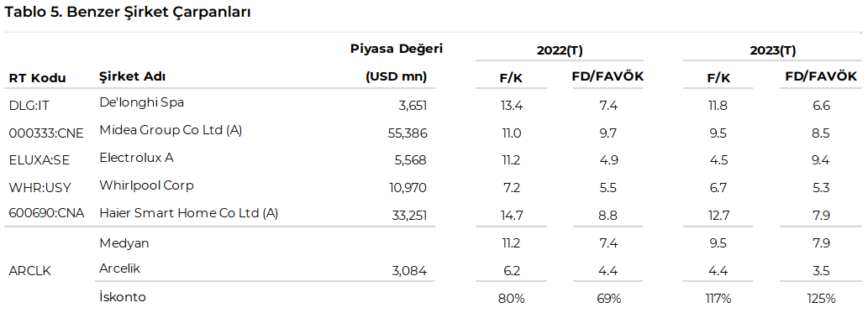Click the ARCLK ticker code
Image resolution: width=868 pixels, height=318 pixels.
[x=30, y=272]
